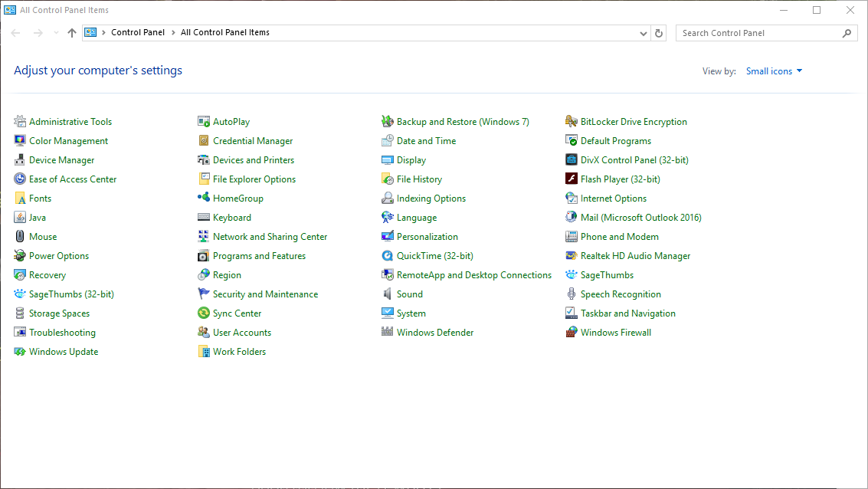The height and width of the screenshot is (489, 868).
Task: Open the Device Manager icon
Action: pyautogui.click(x=20, y=160)
